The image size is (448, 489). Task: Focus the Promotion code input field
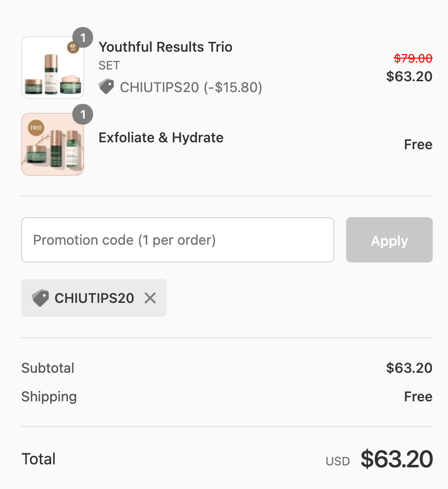(177, 240)
